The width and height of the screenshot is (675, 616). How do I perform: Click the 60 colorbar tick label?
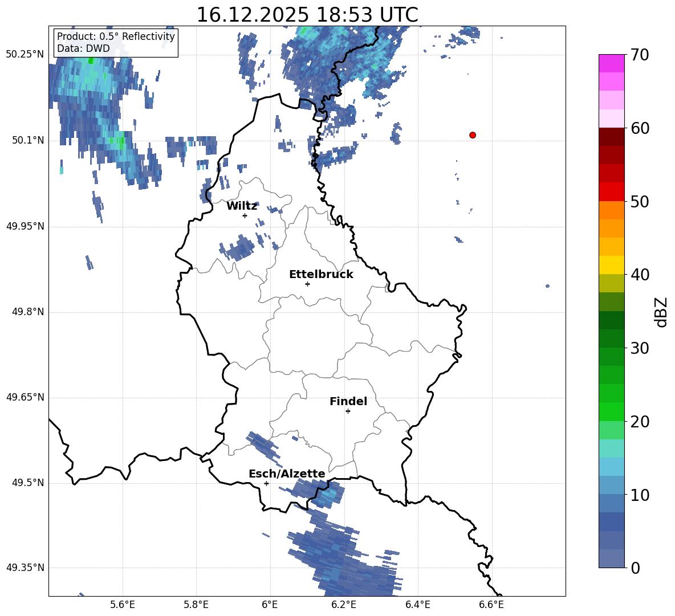[640, 128]
